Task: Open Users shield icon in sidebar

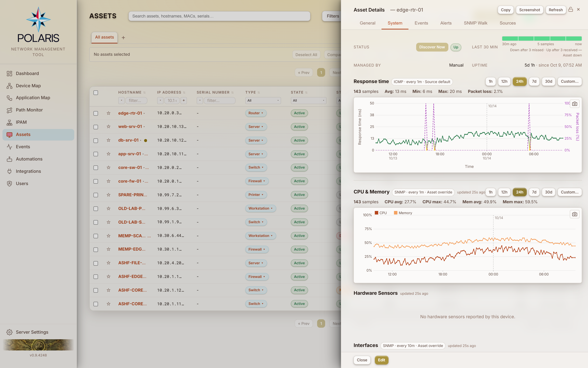Action: pyautogui.click(x=9, y=183)
